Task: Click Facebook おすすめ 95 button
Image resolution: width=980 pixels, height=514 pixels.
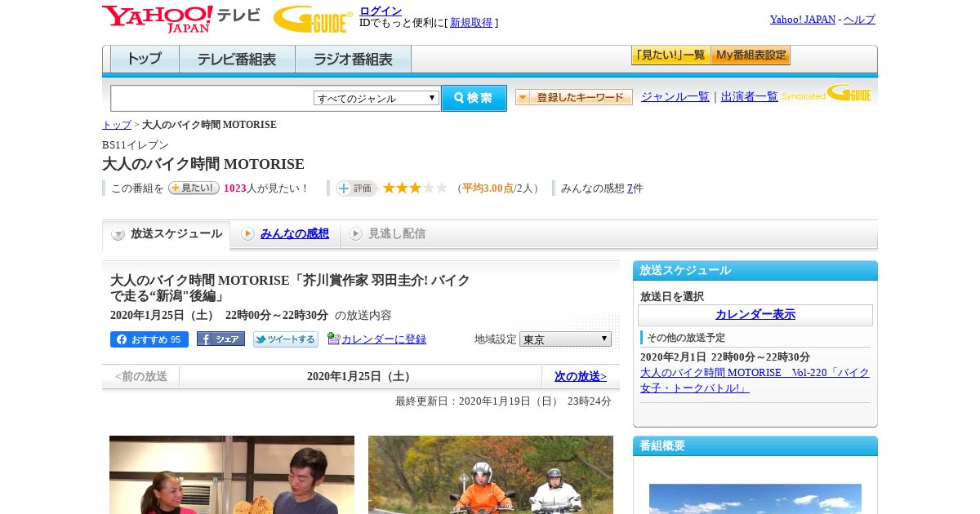Action: click(149, 339)
